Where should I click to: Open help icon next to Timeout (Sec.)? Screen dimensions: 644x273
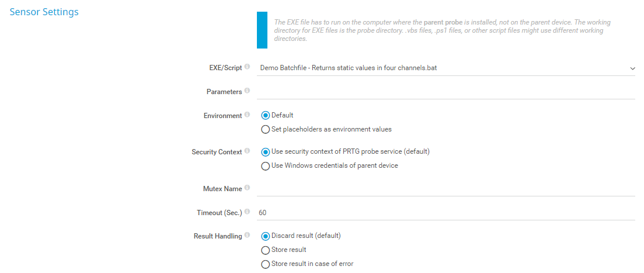click(248, 212)
